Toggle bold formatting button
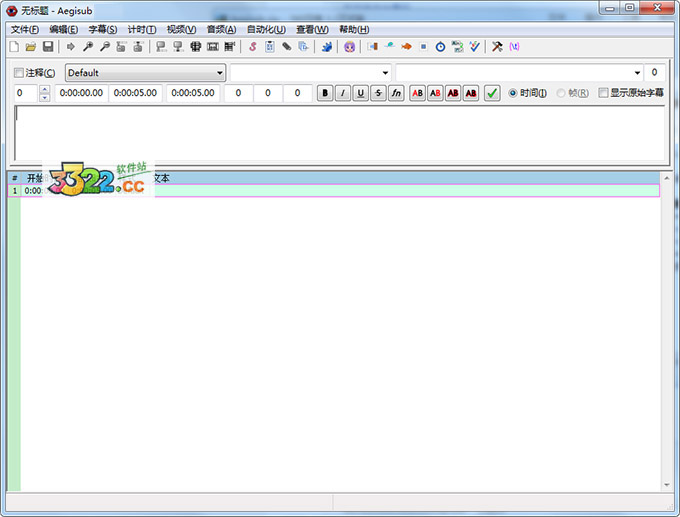The width and height of the screenshot is (680, 517). 325,93
